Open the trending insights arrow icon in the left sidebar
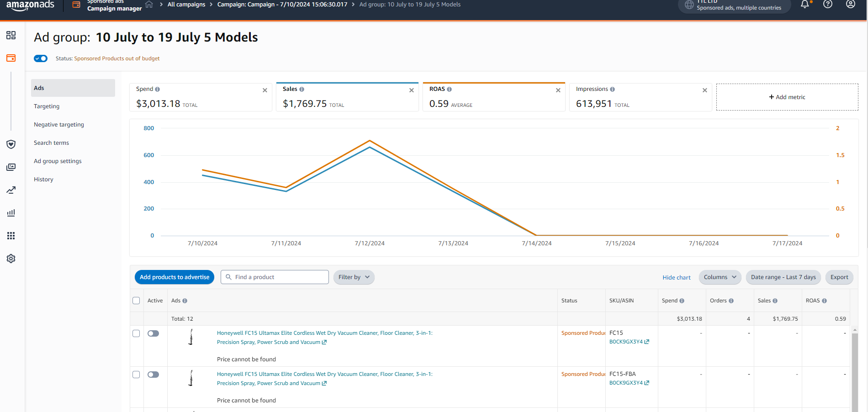 tap(11, 190)
